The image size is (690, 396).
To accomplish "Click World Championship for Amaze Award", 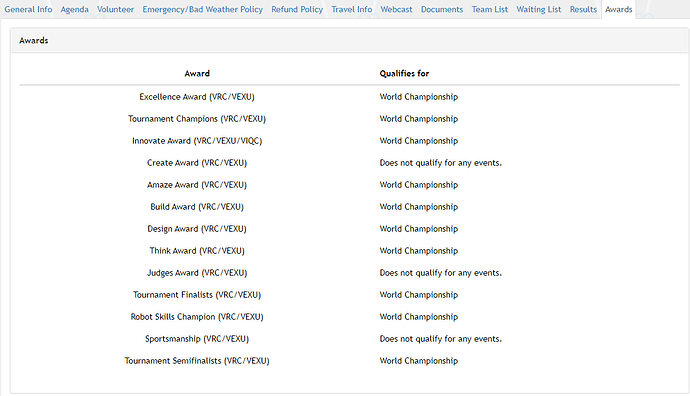I will [x=419, y=185].
